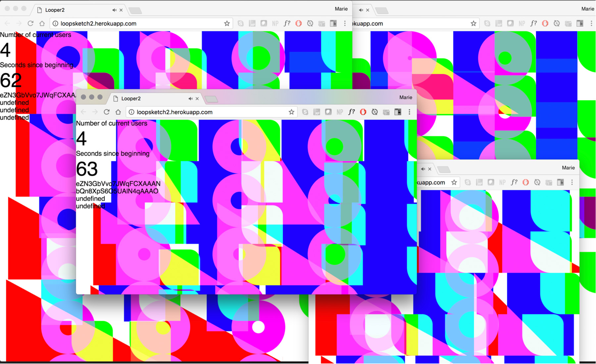Open a new tab in the front window
The width and height of the screenshot is (596, 364).
pyautogui.click(x=211, y=99)
